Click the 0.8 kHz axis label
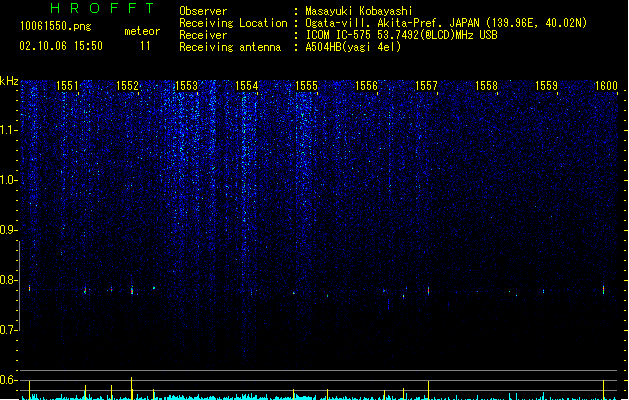Image resolution: width=629 pixels, height=400 pixels. point(8,280)
